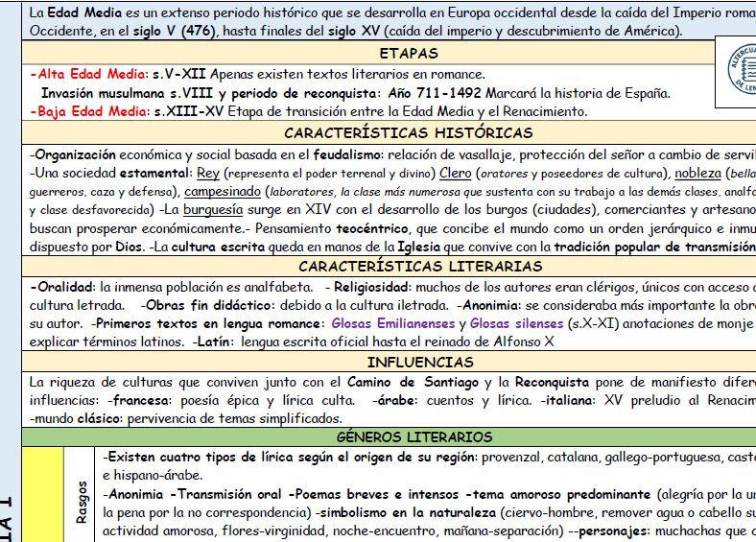Click the bold word -francesa

(139, 400)
